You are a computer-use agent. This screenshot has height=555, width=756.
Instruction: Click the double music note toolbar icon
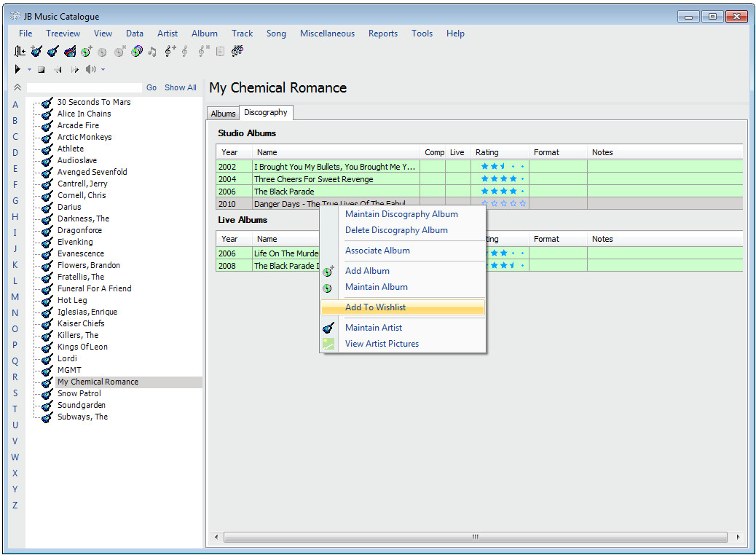coord(152,52)
